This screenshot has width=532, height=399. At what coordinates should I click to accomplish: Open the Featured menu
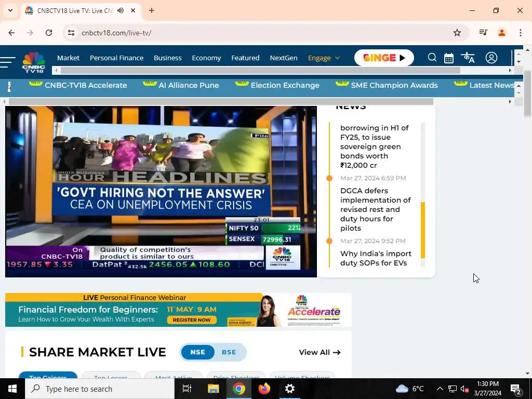point(245,58)
